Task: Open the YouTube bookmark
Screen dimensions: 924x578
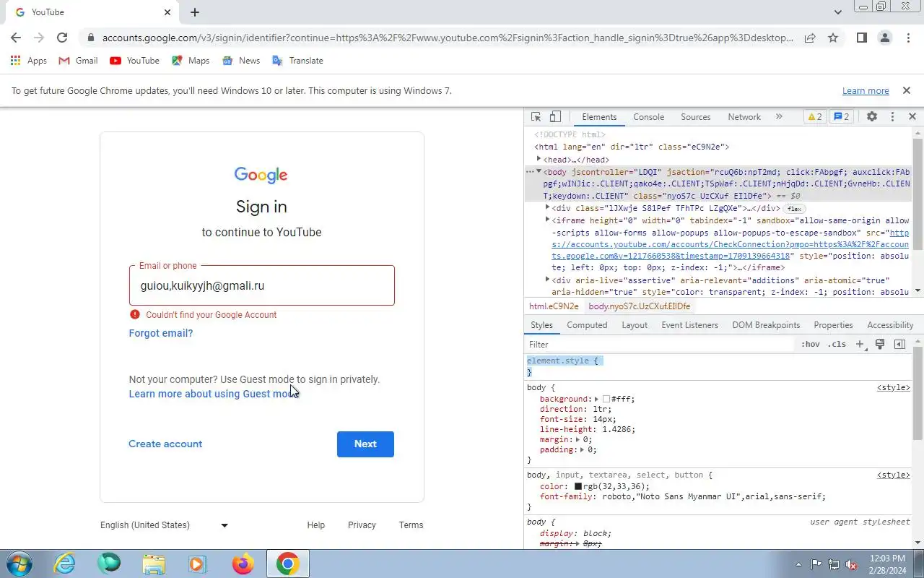Action: point(134,61)
